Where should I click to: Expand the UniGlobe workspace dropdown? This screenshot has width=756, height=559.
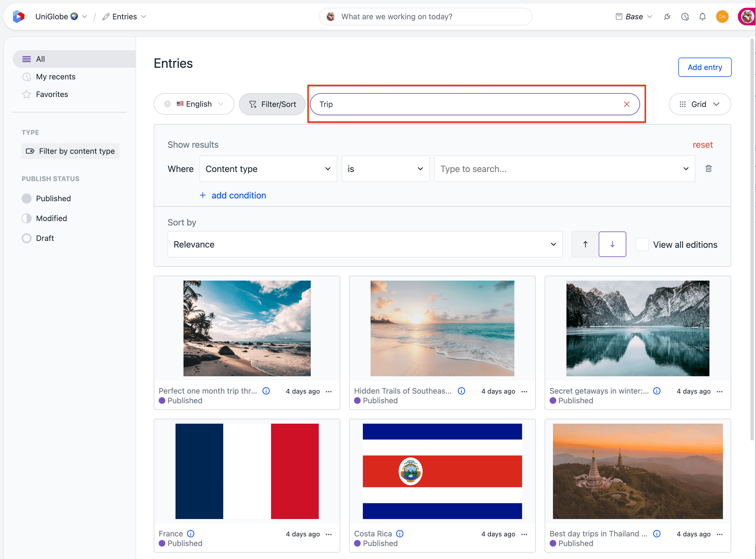coord(85,17)
